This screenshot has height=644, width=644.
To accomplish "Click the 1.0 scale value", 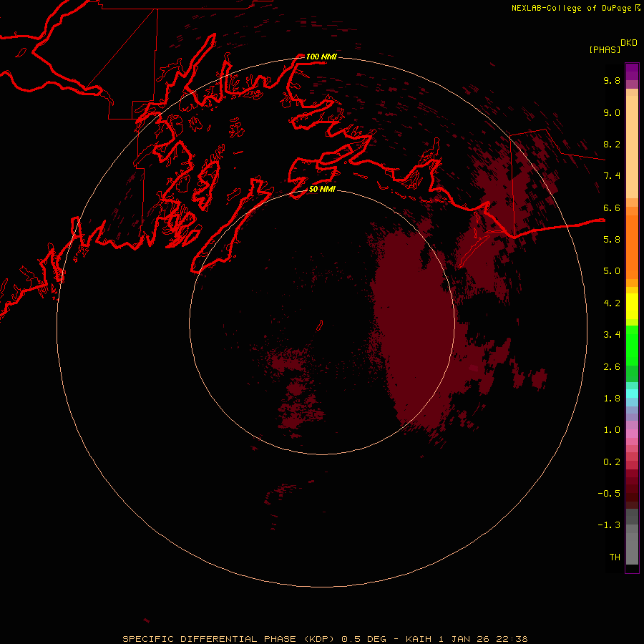I will [x=612, y=430].
